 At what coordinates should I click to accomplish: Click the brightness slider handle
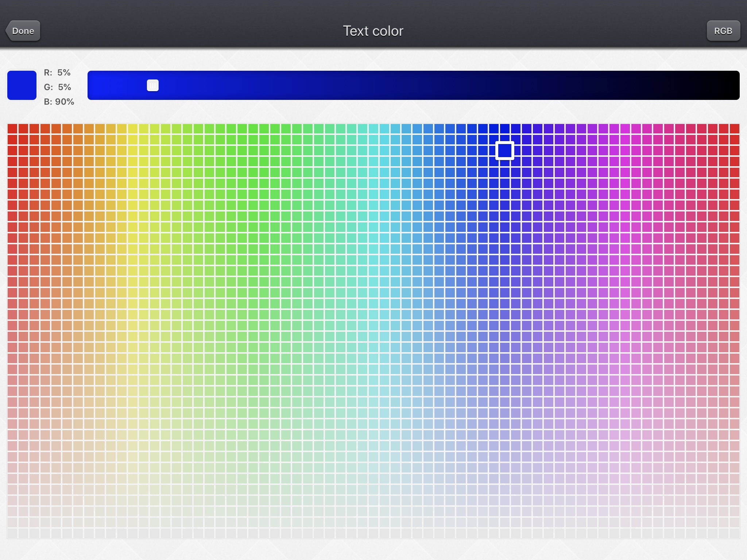click(x=152, y=85)
